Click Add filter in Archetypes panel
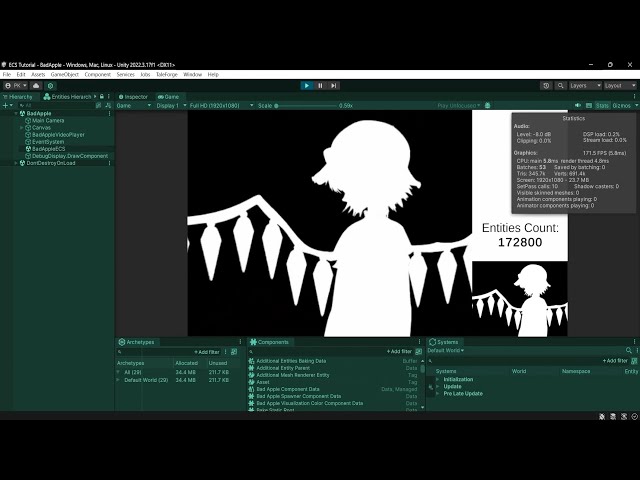The height and width of the screenshot is (480, 640). click(207, 352)
